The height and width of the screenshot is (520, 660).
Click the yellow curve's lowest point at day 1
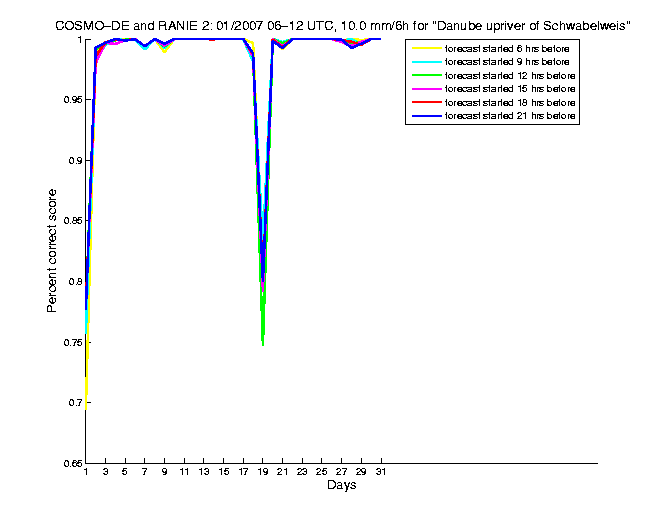[86, 409]
